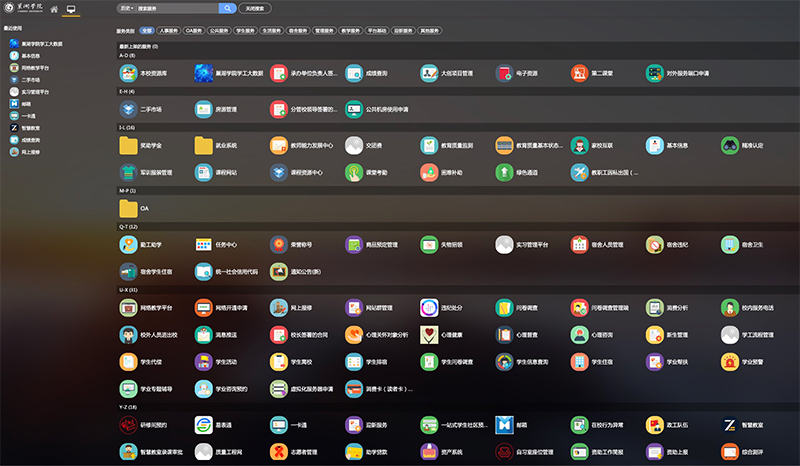Click the magnifier search button

click(228, 8)
